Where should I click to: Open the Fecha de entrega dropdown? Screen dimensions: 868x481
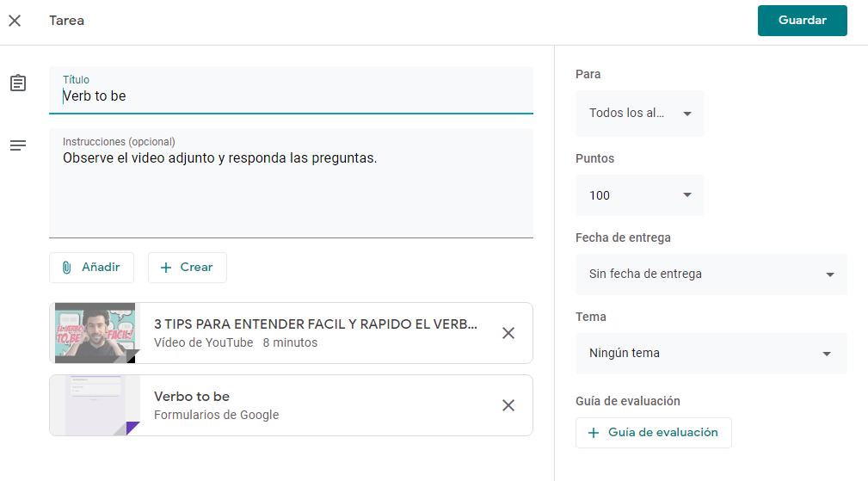click(711, 274)
